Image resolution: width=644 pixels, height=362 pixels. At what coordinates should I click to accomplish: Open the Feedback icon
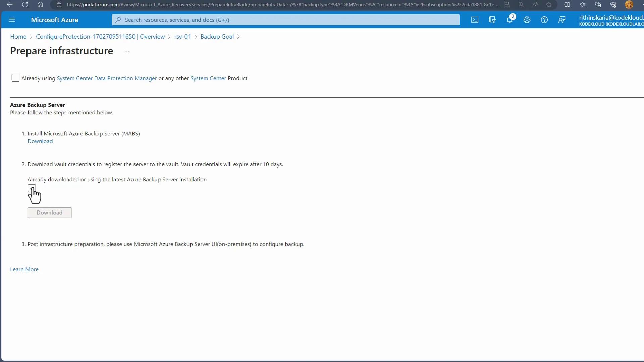click(562, 20)
